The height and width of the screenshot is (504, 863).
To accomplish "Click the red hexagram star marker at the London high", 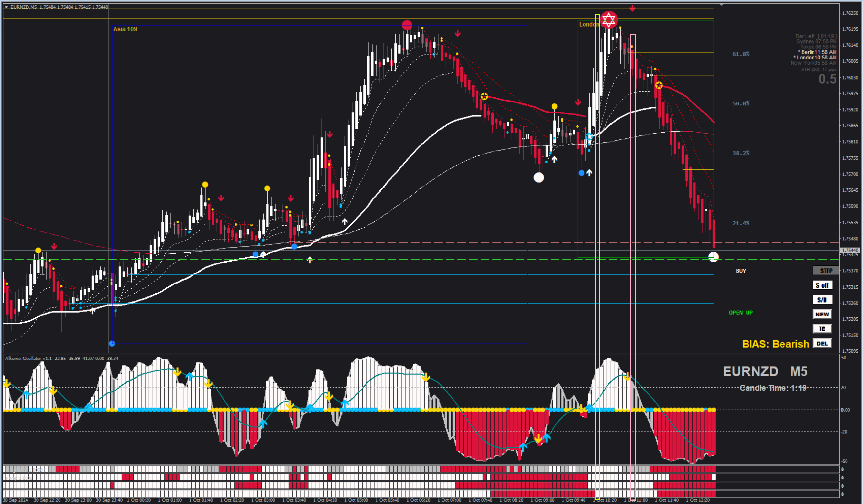I will click(x=608, y=19).
